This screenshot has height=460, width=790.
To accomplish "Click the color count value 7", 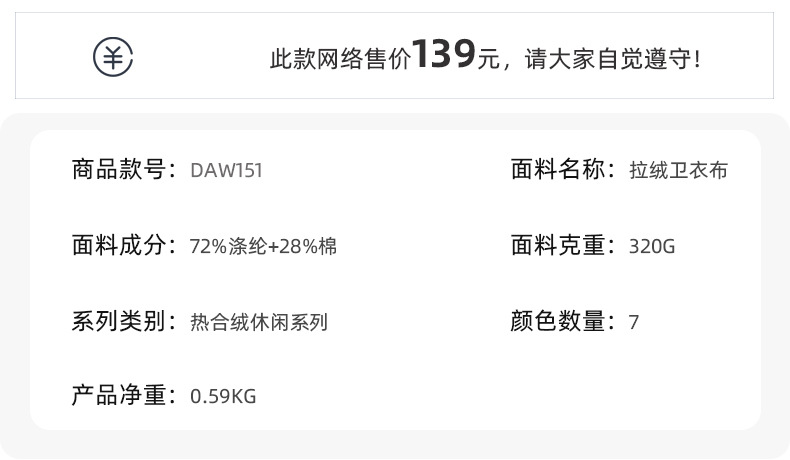I will point(634,323).
